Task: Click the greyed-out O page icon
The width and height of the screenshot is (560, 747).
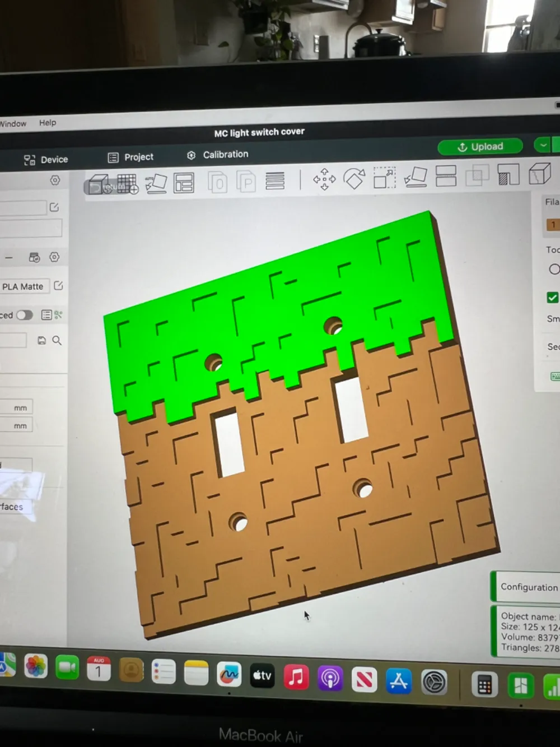Action: tap(217, 183)
